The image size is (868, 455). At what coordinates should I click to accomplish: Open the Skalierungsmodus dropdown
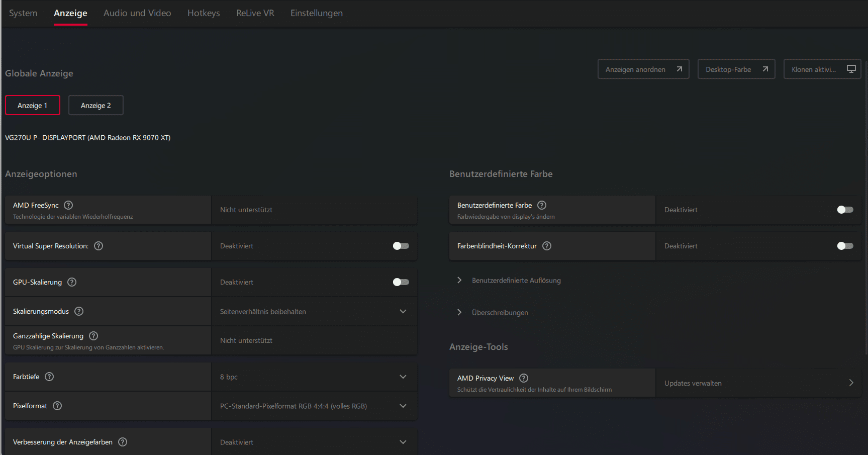315,311
